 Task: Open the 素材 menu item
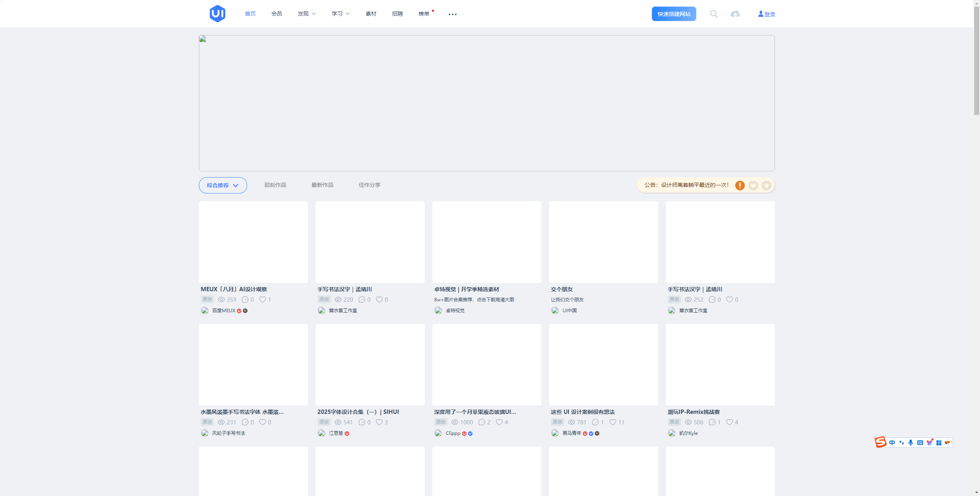(x=371, y=14)
